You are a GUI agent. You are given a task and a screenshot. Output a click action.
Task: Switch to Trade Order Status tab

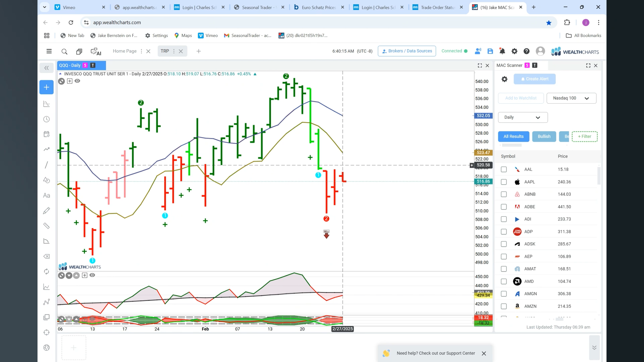[438, 7]
